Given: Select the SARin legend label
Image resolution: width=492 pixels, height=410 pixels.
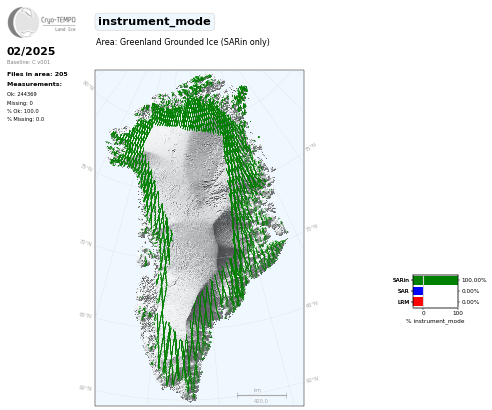Looking at the screenshot, I should pos(401,280).
